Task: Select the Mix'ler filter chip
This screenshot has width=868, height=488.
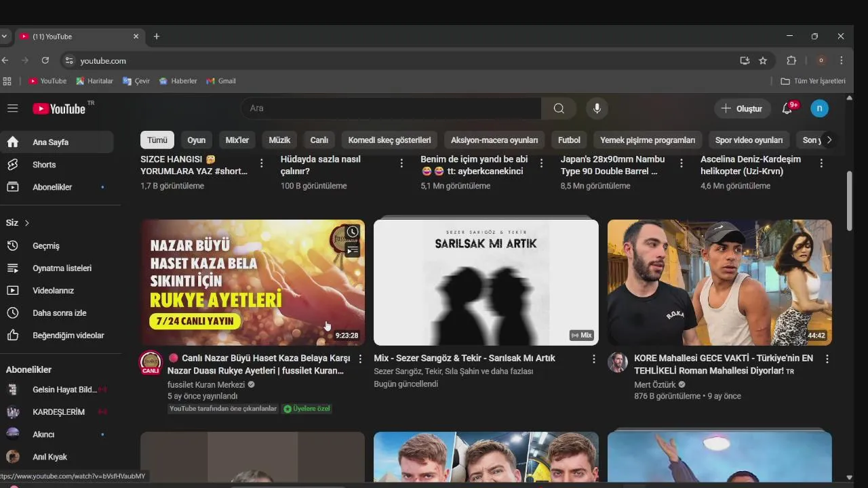Action: pos(237,140)
